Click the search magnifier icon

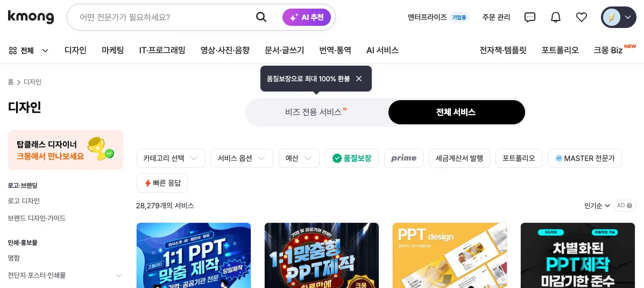(261, 17)
